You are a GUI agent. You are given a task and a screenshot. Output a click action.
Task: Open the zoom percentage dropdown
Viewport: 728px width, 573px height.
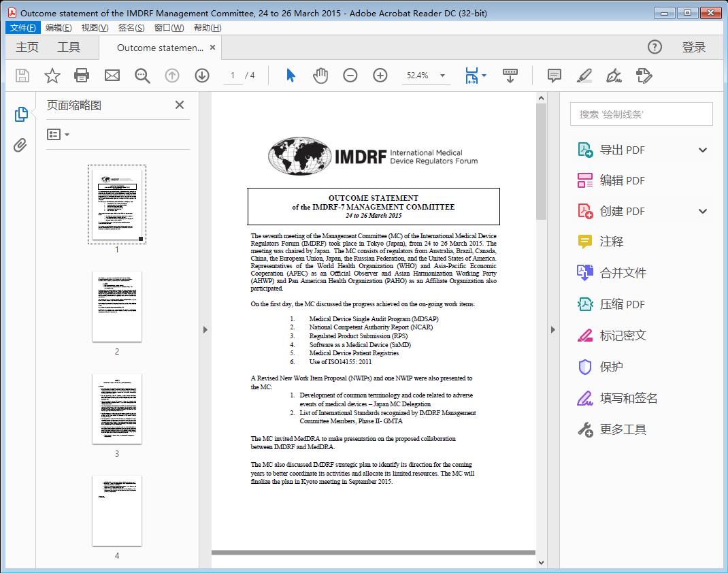coord(442,76)
